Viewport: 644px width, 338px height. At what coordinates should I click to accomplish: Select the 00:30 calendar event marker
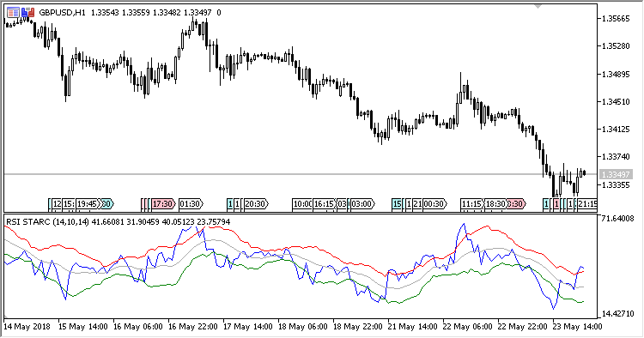tap(434, 204)
